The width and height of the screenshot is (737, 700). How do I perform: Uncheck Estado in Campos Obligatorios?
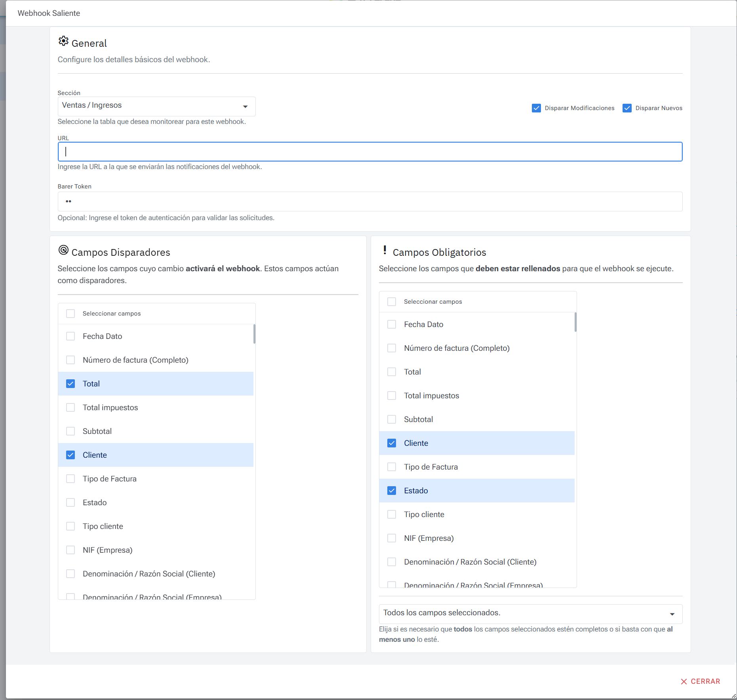tap(392, 491)
